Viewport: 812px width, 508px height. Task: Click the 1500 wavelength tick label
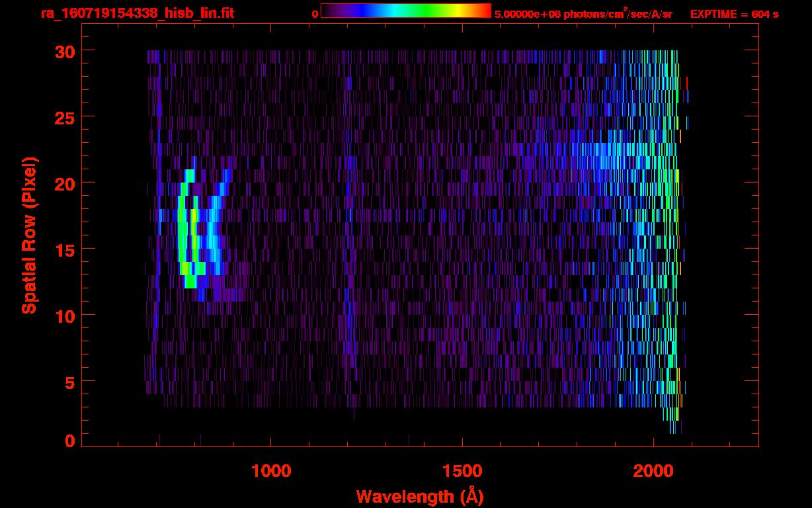[462, 470]
